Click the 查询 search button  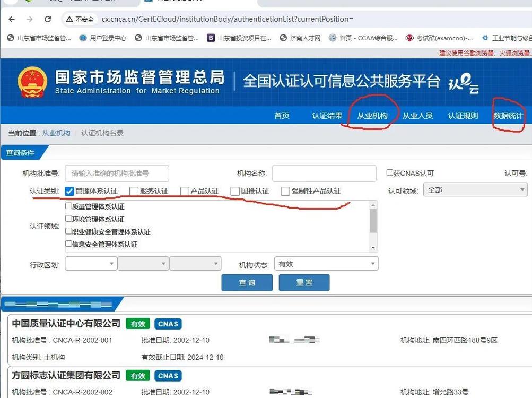247,282
